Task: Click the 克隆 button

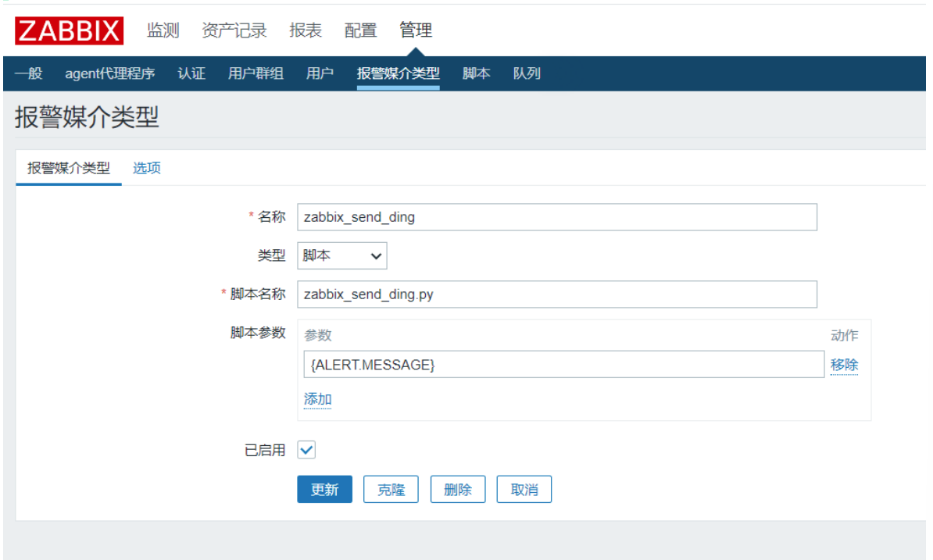Action: [x=391, y=489]
